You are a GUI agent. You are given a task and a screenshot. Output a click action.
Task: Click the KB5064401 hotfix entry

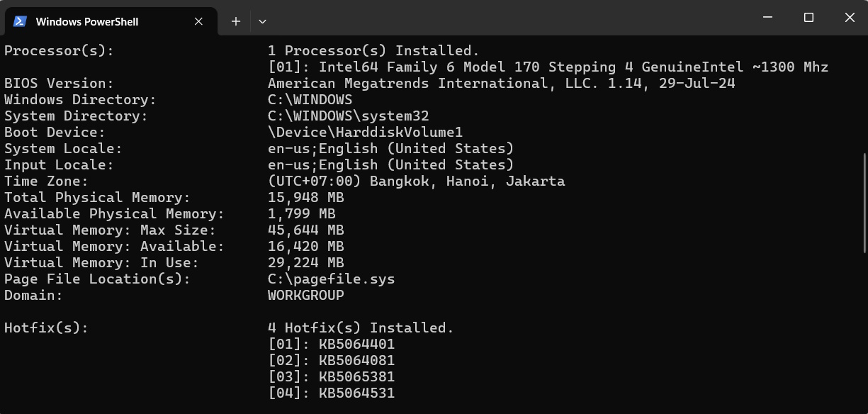tap(356, 345)
